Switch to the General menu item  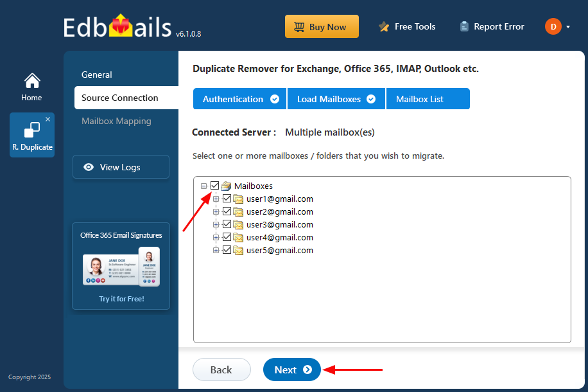pyautogui.click(x=97, y=75)
